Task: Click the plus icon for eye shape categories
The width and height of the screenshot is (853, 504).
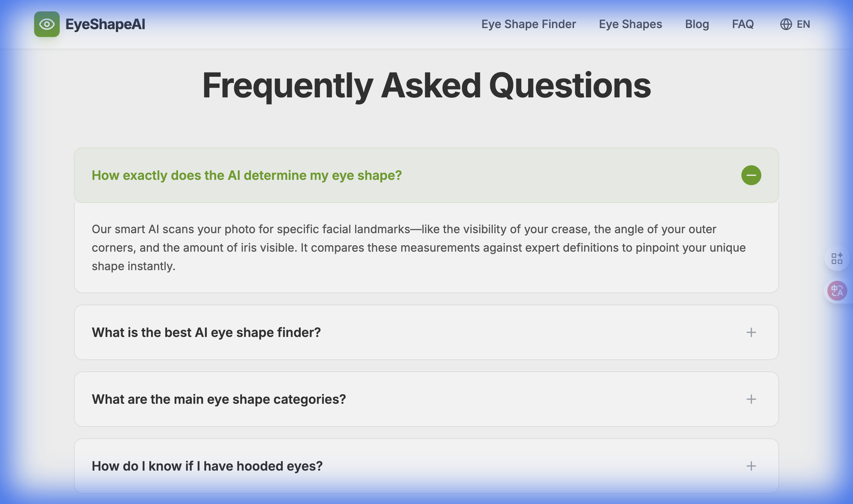Action: click(751, 399)
